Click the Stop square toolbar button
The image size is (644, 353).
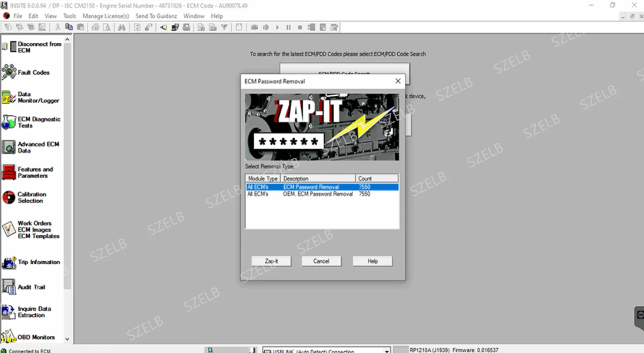click(300, 27)
